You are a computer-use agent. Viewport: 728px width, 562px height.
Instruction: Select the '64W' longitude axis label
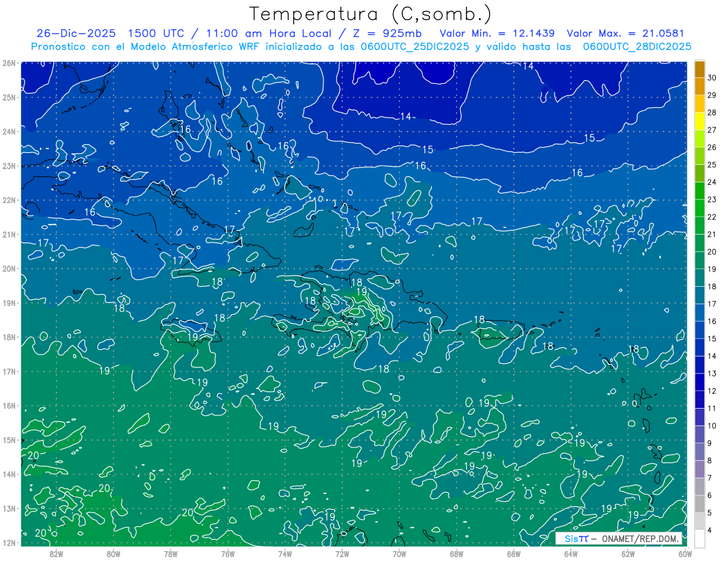click(571, 554)
